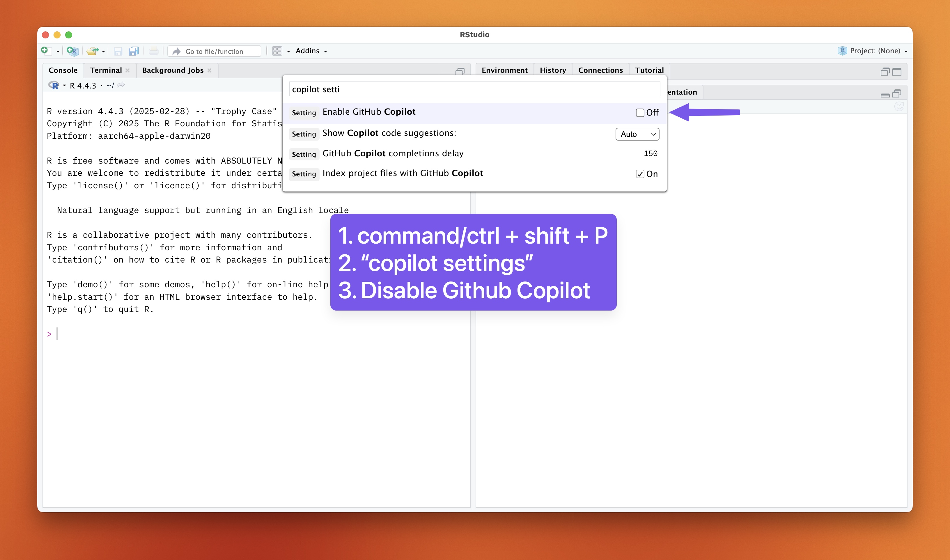Click the Print document icon

pyautogui.click(x=154, y=51)
